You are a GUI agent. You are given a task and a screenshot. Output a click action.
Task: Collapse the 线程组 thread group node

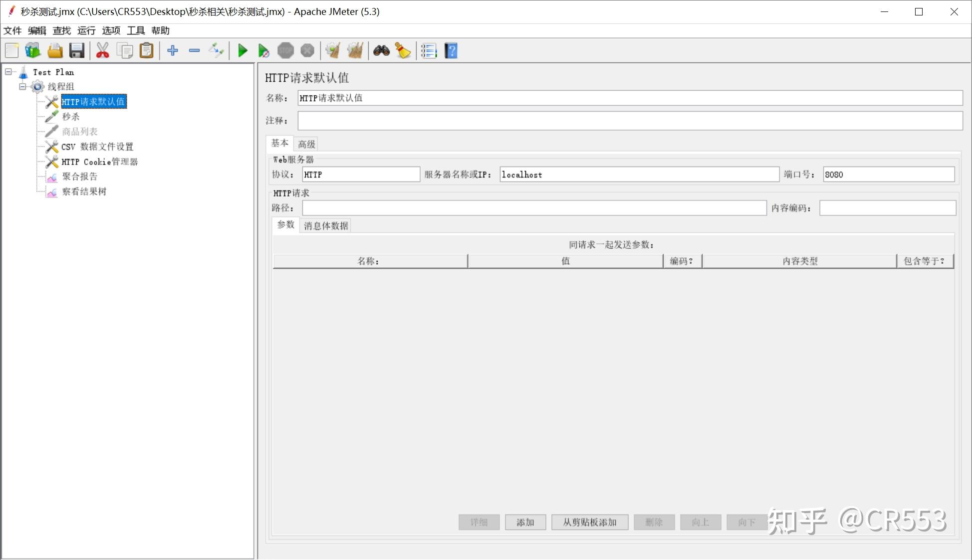click(x=22, y=86)
